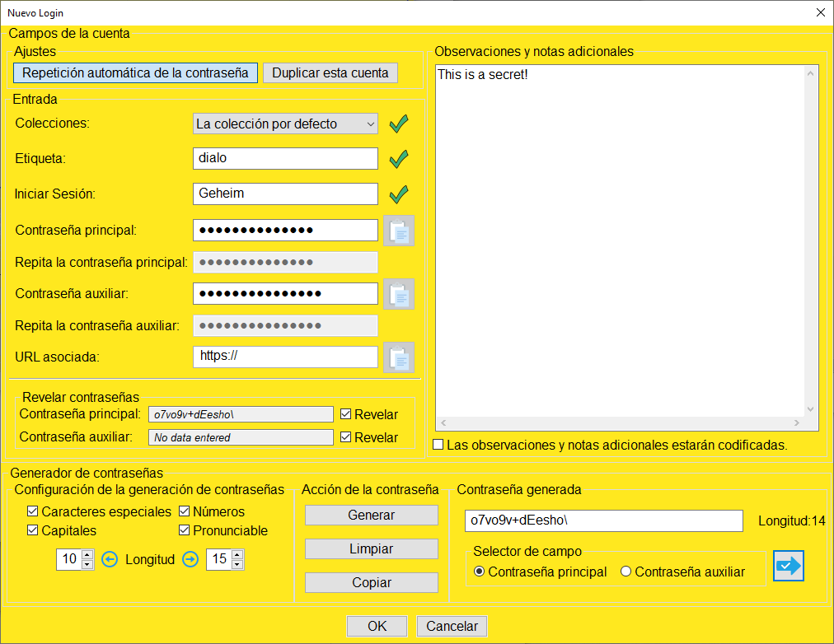834x644 pixels.
Task: Click paste icon beside Contraseña principal field
Action: (399, 231)
